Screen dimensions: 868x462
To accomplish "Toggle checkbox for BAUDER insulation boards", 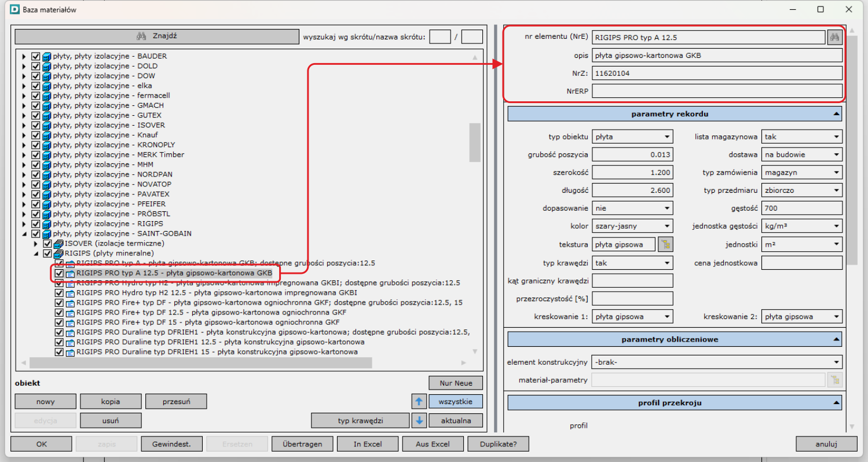I will tap(36, 57).
